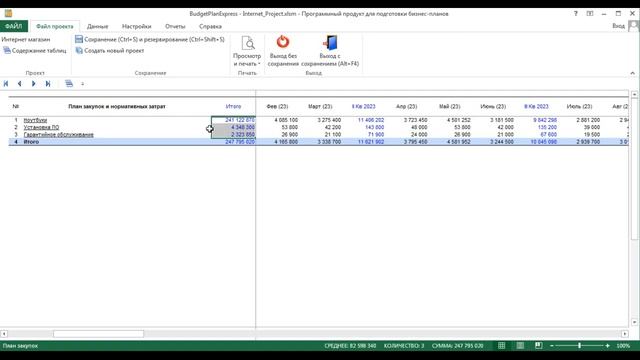Switch to Page Break Preview icon
Screen dimensions: 640x360
[x=539, y=346]
